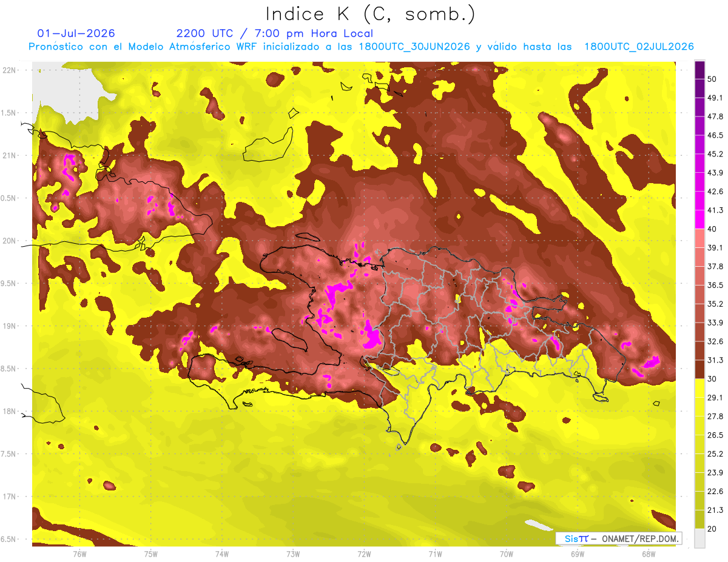Click the 70W longitude axis label
This screenshot has width=728, height=562.
506,554
